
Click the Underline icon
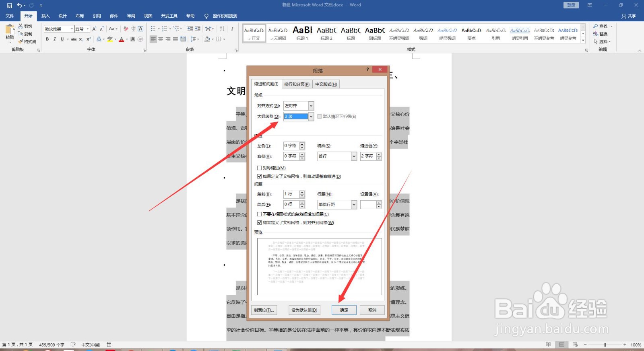pos(62,39)
